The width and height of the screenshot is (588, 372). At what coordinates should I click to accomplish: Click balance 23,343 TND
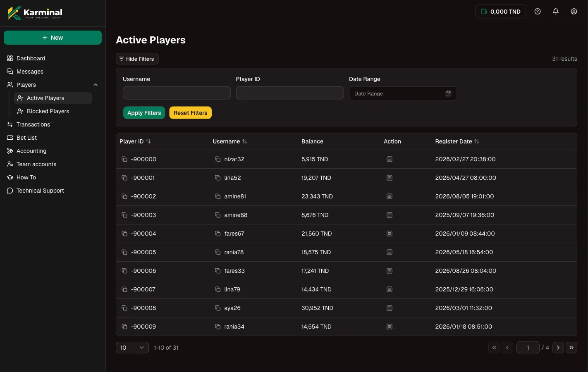tap(317, 196)
